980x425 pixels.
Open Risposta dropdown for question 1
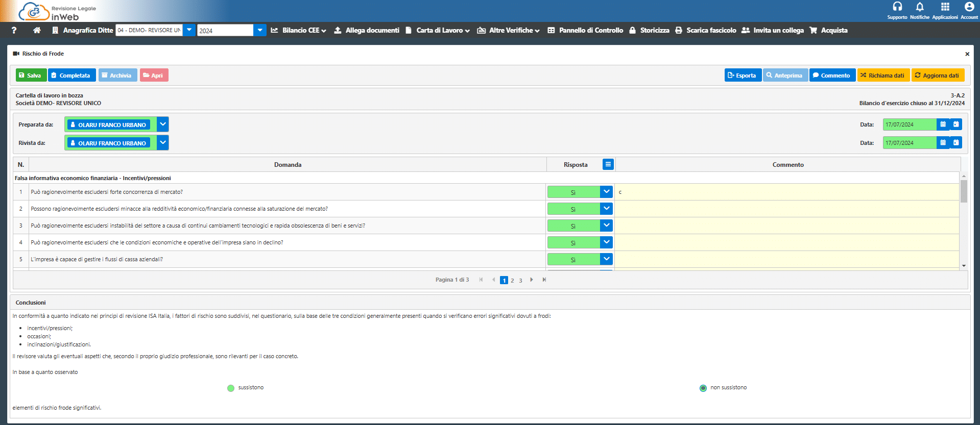pos(606,192)
